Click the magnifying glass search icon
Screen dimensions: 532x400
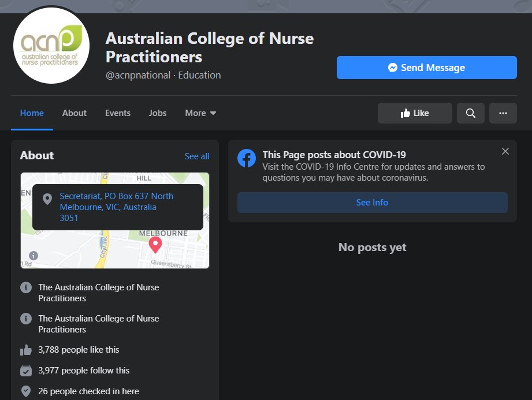(x=470, y=113)
